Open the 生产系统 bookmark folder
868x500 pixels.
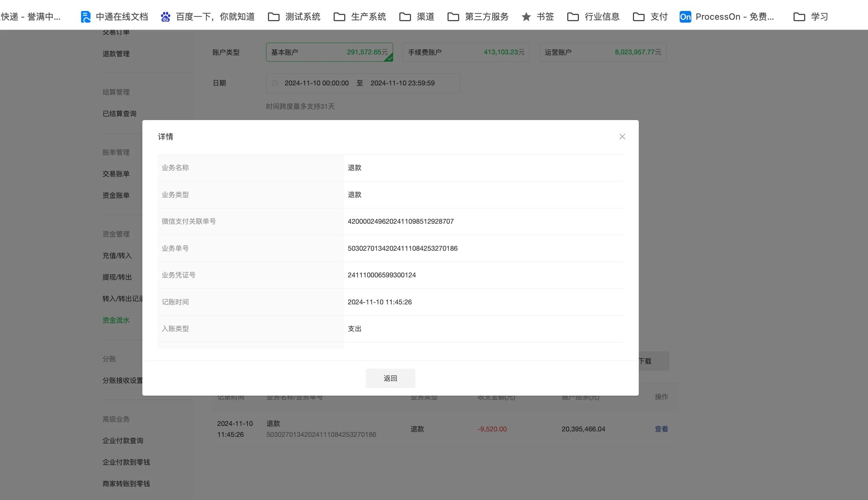point(360,17)
